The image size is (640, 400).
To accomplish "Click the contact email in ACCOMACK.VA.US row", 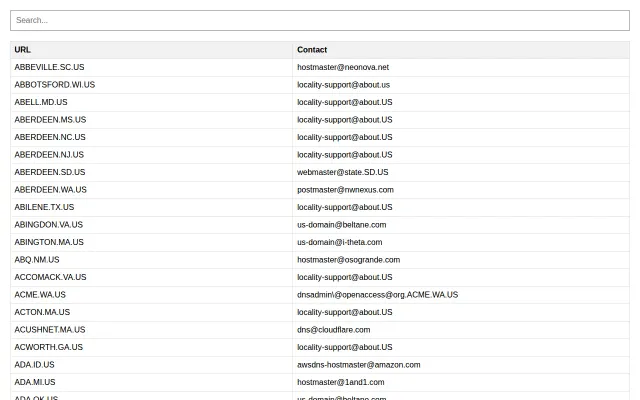I will coord(344,278).
